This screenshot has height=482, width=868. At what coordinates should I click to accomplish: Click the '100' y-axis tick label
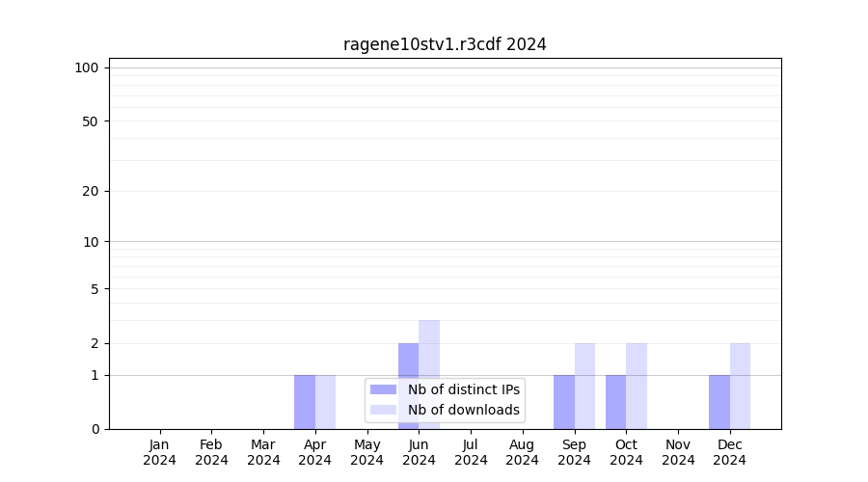coord(87,67)
